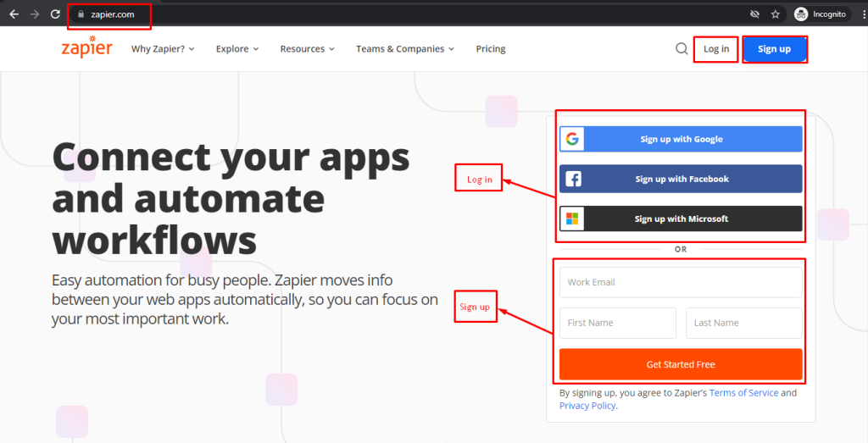Reload the page with the refresh icon
The height and width of the screenshot is (443, 868).
point(55,14)
